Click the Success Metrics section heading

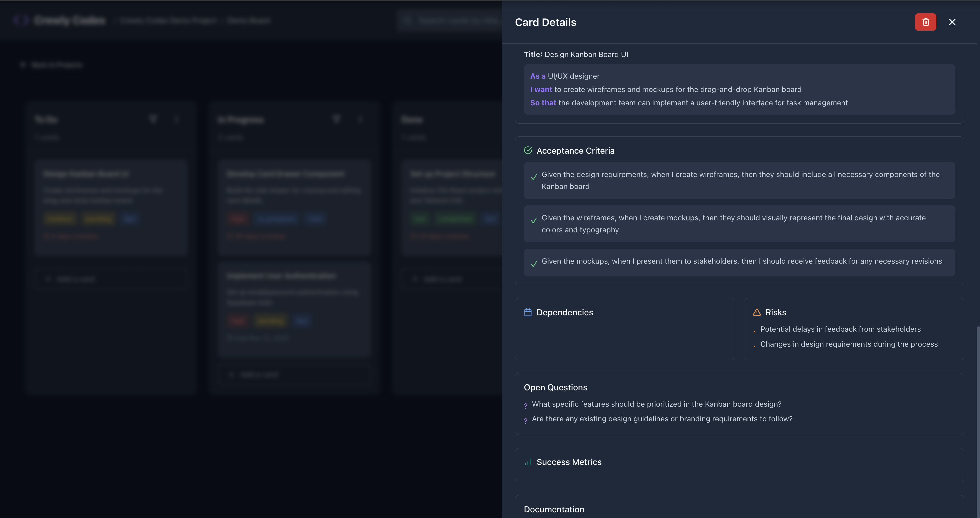point(569,462)
